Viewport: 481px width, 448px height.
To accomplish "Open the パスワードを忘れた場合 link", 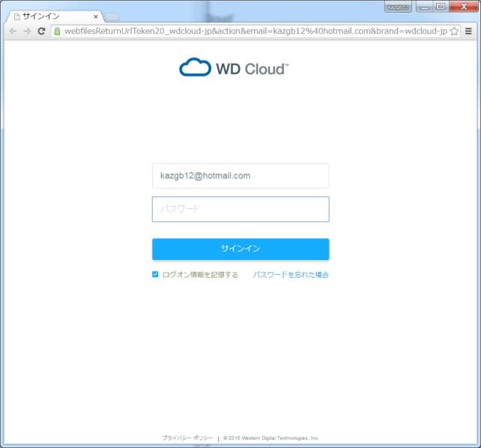I will point(291,274).
